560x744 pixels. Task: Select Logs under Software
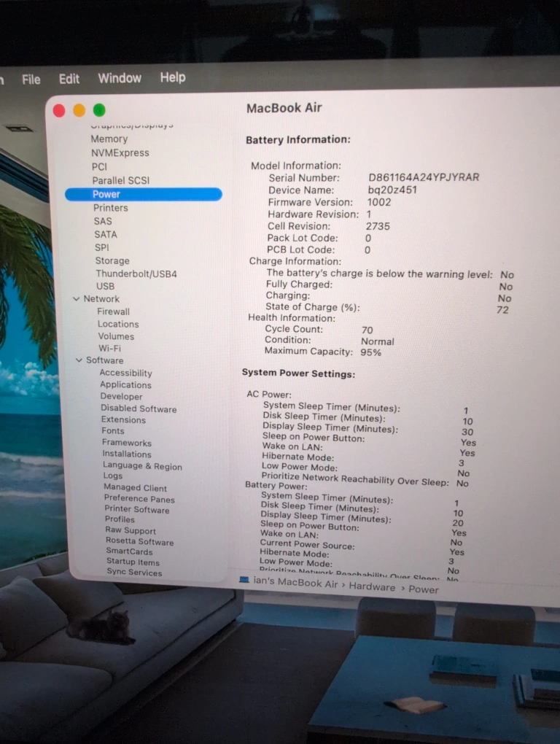tap(113, 476)
